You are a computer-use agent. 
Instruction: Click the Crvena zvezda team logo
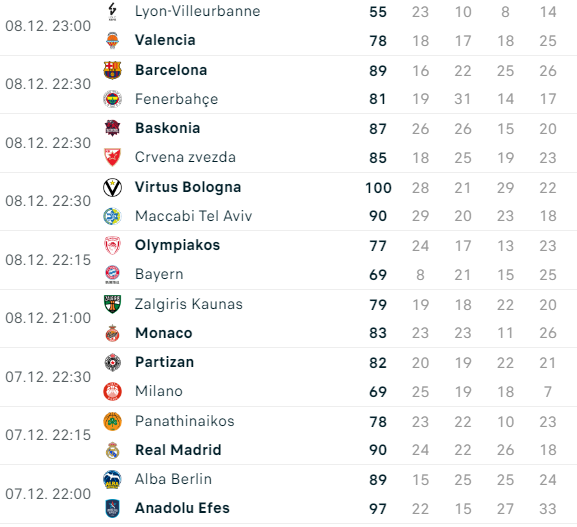click(112, 157)
